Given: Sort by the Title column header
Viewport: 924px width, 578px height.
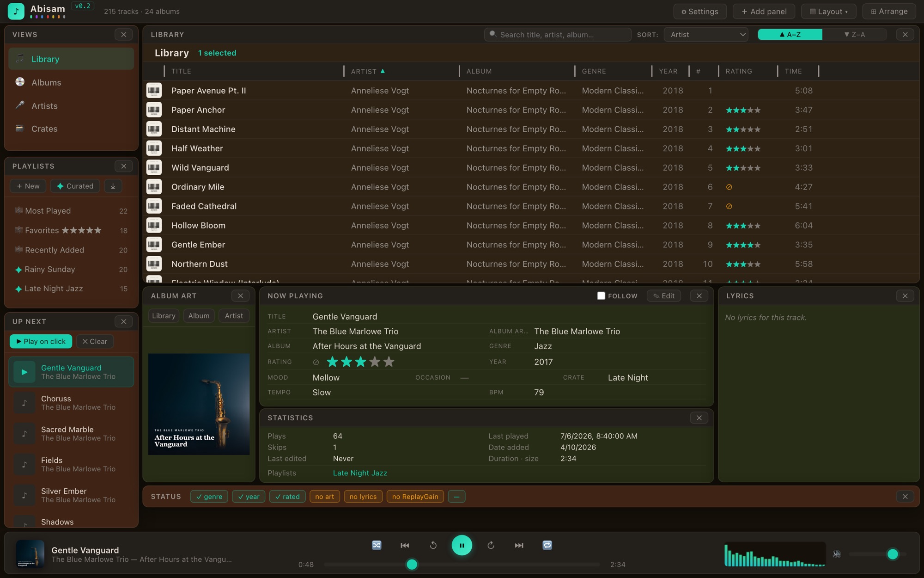Looking at the screenshot, I should click(x=181, y=71).
